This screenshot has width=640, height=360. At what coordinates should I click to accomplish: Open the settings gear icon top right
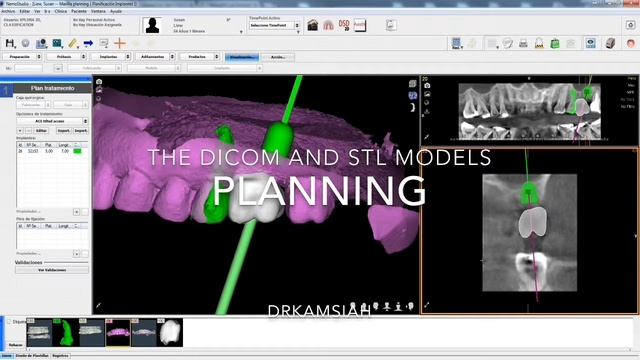630,25
